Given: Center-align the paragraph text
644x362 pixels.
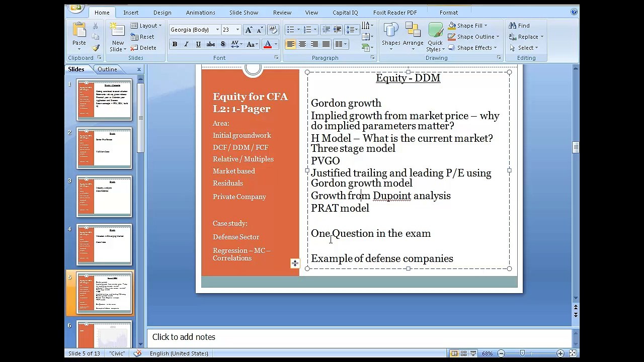Looking at the screenshot, I should pyautogui.click(x=302, y=44).
